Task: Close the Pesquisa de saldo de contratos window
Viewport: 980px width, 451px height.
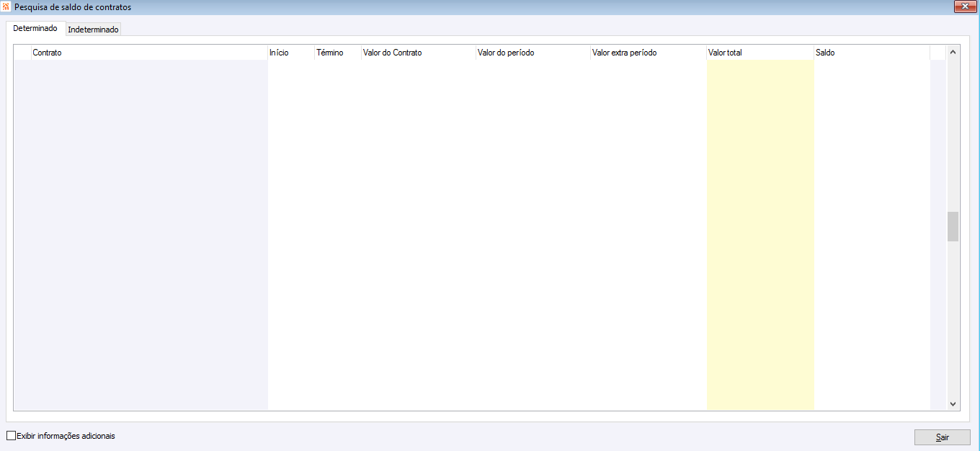Action: (x=964, y=6)
